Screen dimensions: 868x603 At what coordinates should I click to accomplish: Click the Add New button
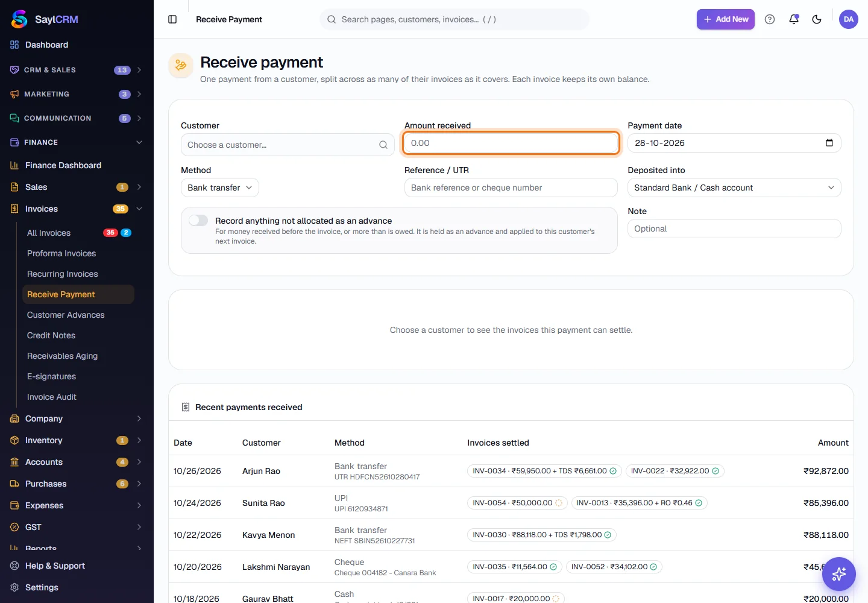[x=726, y=19]
